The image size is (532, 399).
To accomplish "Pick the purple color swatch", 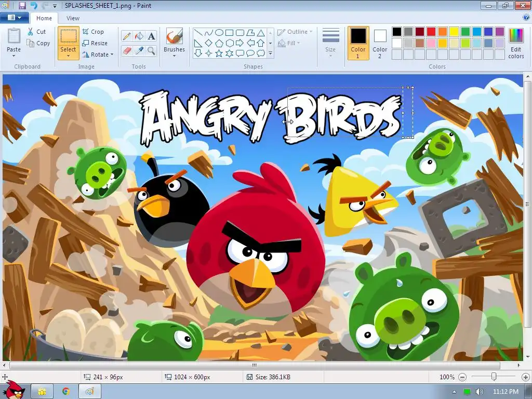I will pos(500,32).
